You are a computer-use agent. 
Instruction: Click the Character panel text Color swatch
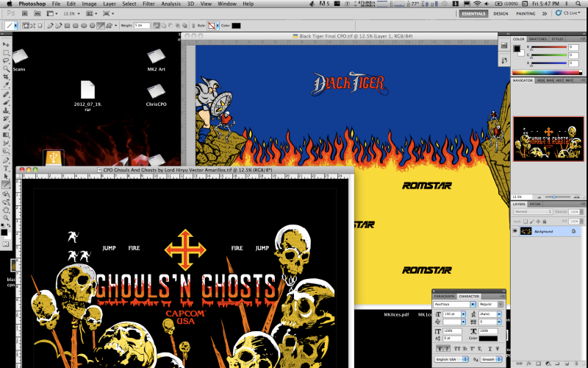(x=488, y=339)
